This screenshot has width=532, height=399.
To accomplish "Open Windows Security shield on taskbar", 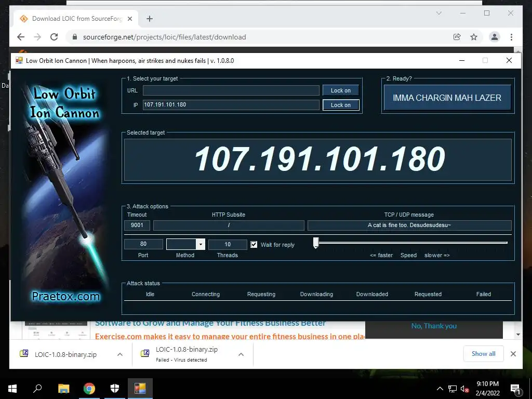I will click(x=115, y=389).
